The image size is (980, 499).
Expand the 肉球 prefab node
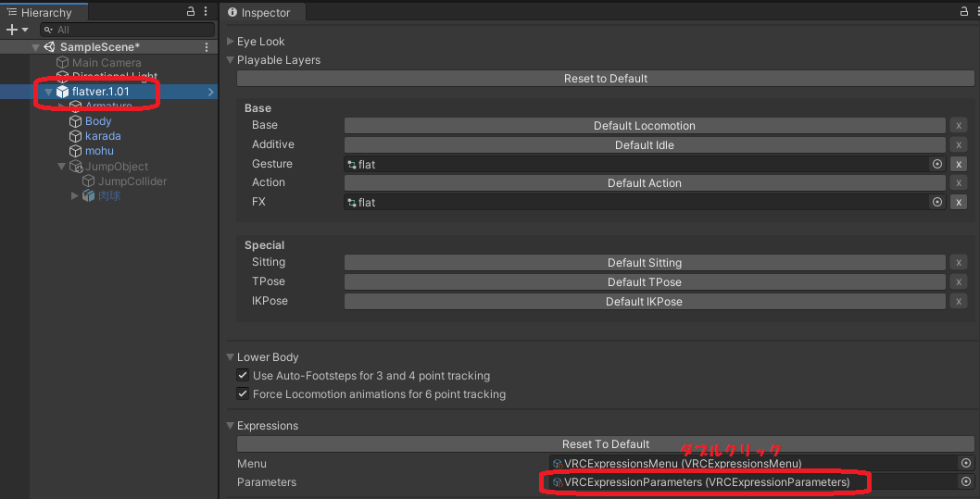coord(75,196)
